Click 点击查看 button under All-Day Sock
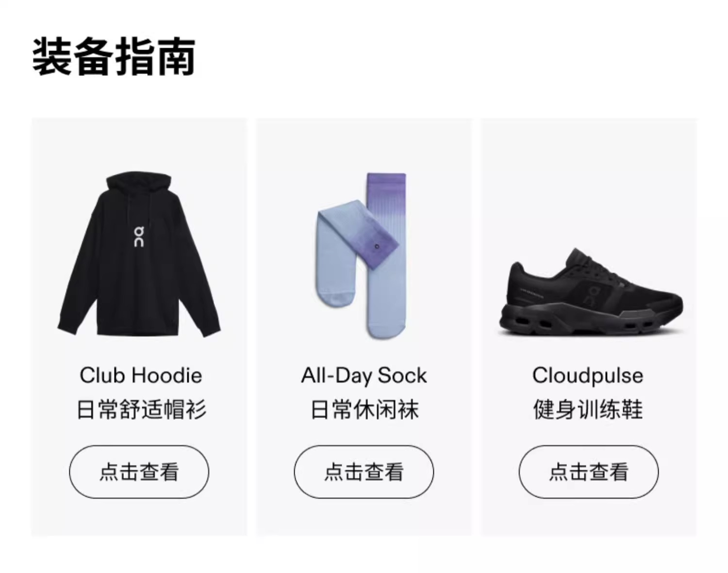 [364, 472]
